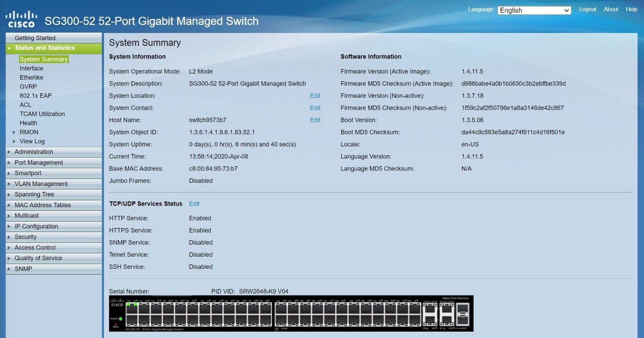Open the Etherlike statistics page
The width and height of the screenshot is (644, 338).
pyautogui.click(x=31, y=78)
